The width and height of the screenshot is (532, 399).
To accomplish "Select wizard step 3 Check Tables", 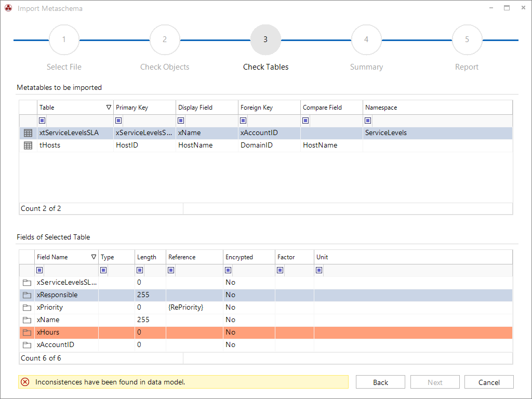I will (x=265, y=39).
